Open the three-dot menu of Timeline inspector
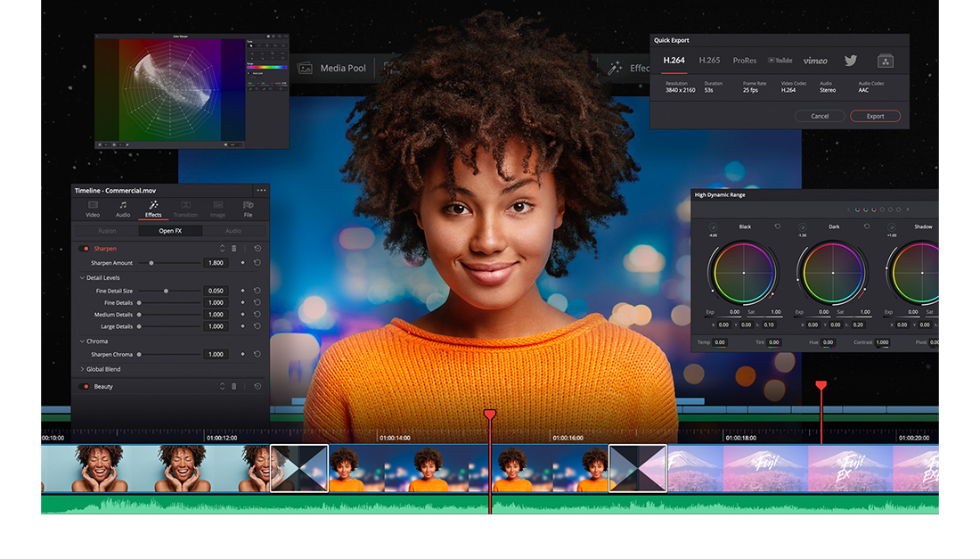 (261, 190)
